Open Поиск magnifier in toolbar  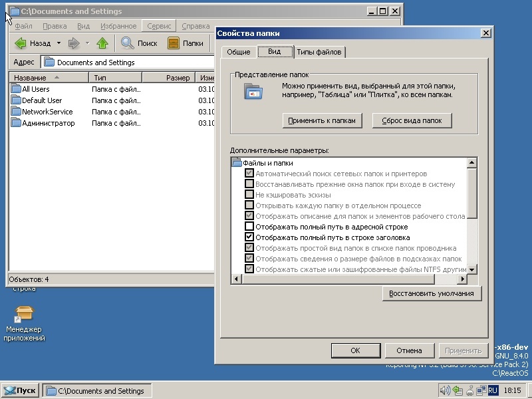(139, 43)
